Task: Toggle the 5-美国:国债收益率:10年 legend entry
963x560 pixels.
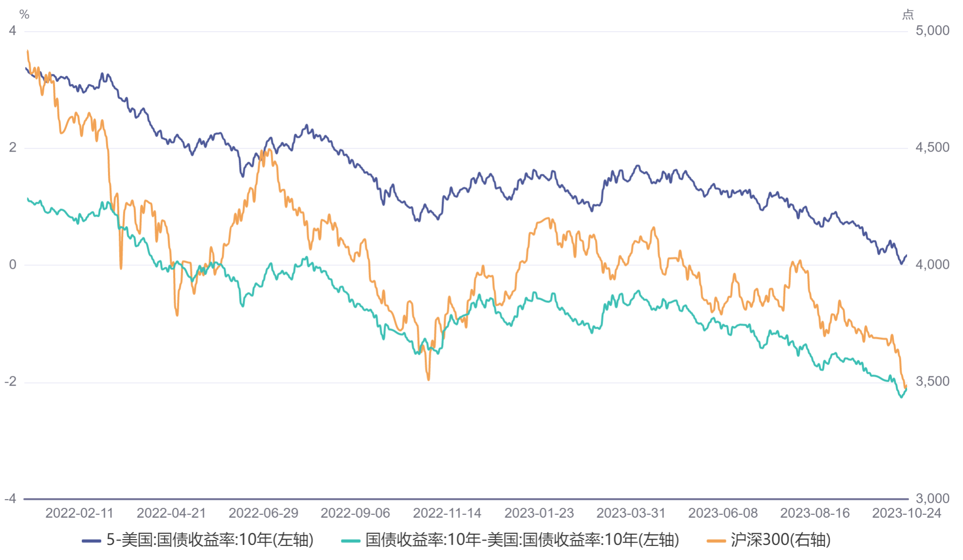Action: (210, 540)
